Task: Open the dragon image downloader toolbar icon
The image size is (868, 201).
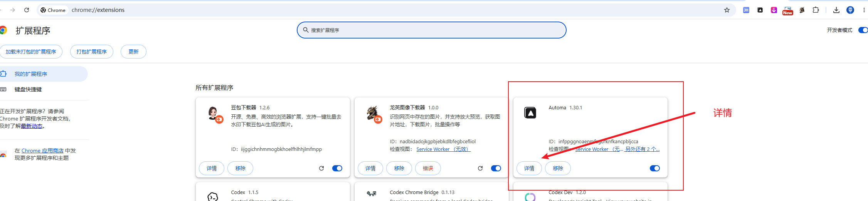Action: point(802,10)
